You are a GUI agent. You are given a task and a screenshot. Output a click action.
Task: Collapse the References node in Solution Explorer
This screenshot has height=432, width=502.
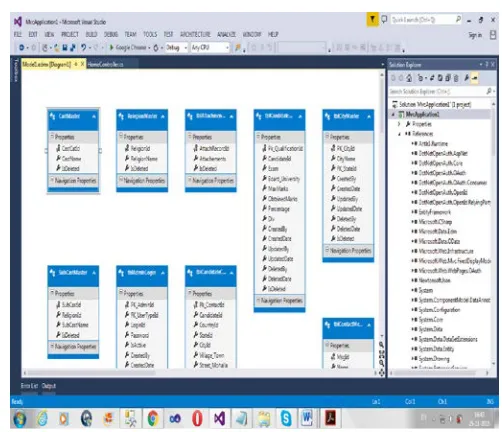pyautogui.click(x=399, y=134)
